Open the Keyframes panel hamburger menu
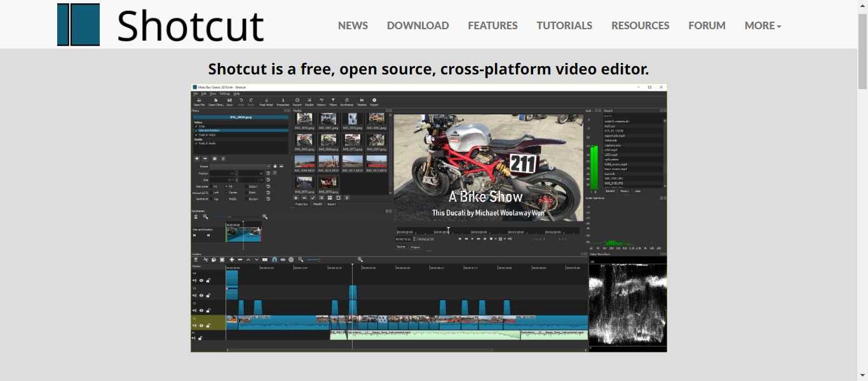Screen dimensions: 868x381 click(x=196, y=217)
